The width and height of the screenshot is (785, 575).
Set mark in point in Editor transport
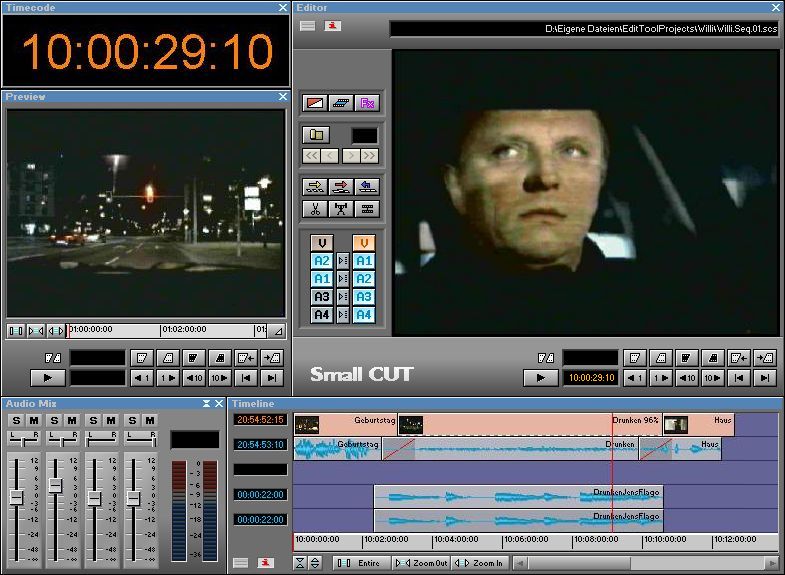pos(635,358)
